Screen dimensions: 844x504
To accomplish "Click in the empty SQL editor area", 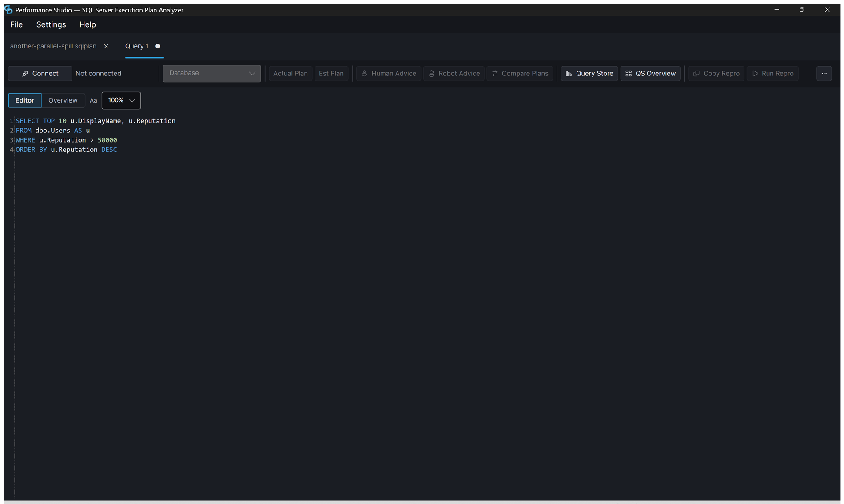I will 426,311.
